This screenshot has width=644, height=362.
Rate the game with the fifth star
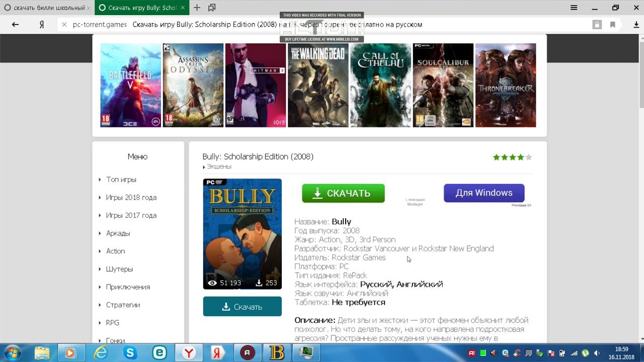point(528,157)
